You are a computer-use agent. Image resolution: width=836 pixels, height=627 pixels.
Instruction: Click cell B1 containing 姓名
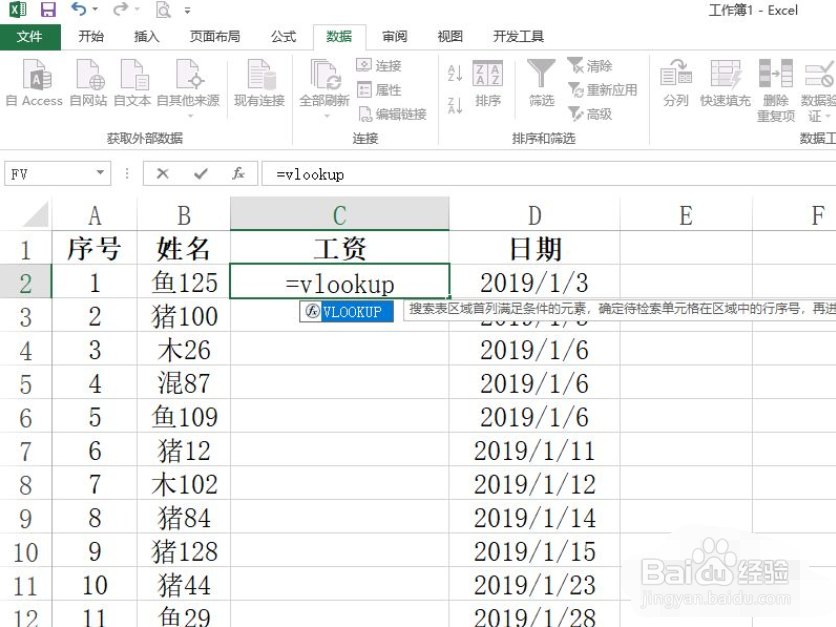click(183, 248)
